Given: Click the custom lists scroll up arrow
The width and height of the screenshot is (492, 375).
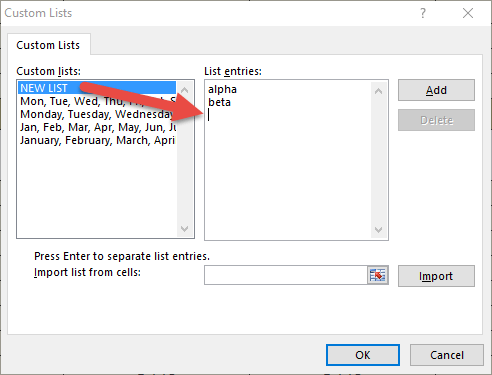Looking at the screenshot, I should click(x=184, y=90).
